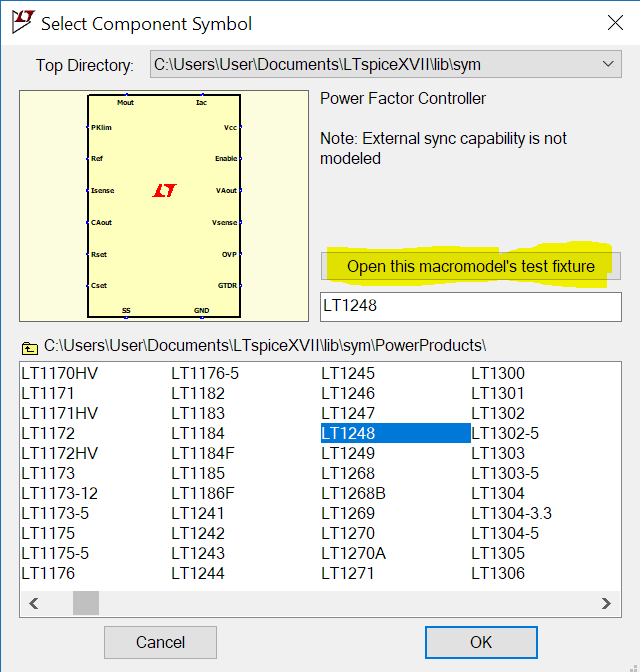This screenshot has width=640, height=672.
Task: Click the Cancel button
Action: pyautogui.click(x=160, y=642)
